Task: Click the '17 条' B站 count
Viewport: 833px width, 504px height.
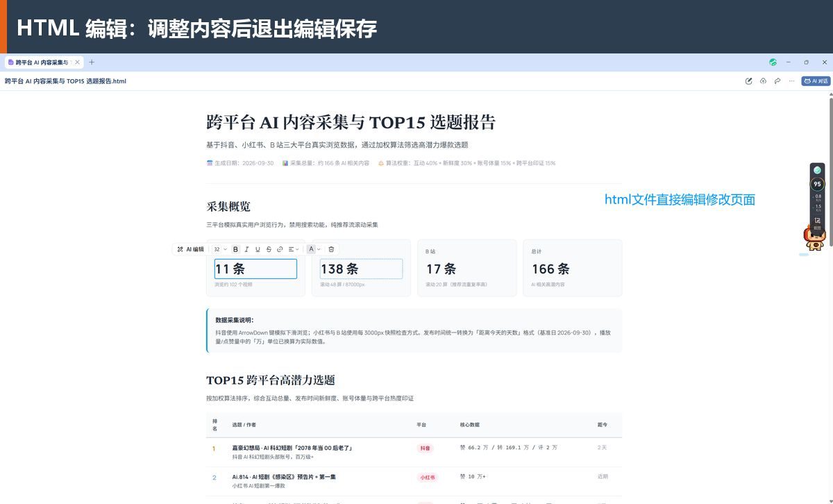Action: pos(441,269)
